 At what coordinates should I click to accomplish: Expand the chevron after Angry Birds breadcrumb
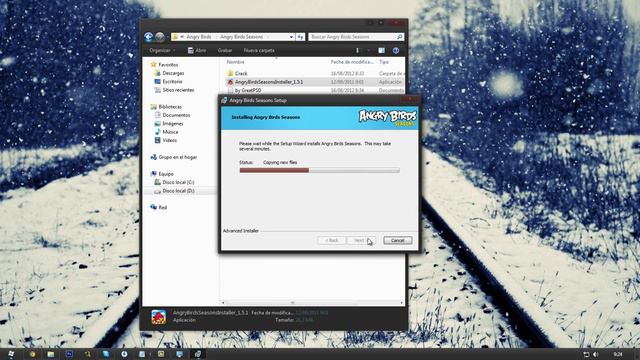coord(216,37)
